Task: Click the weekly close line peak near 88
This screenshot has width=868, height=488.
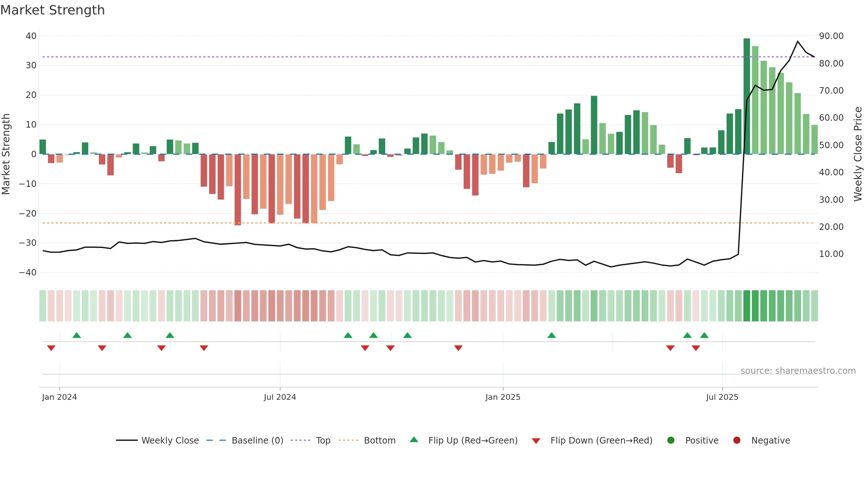Action: [x=797, y=42]
